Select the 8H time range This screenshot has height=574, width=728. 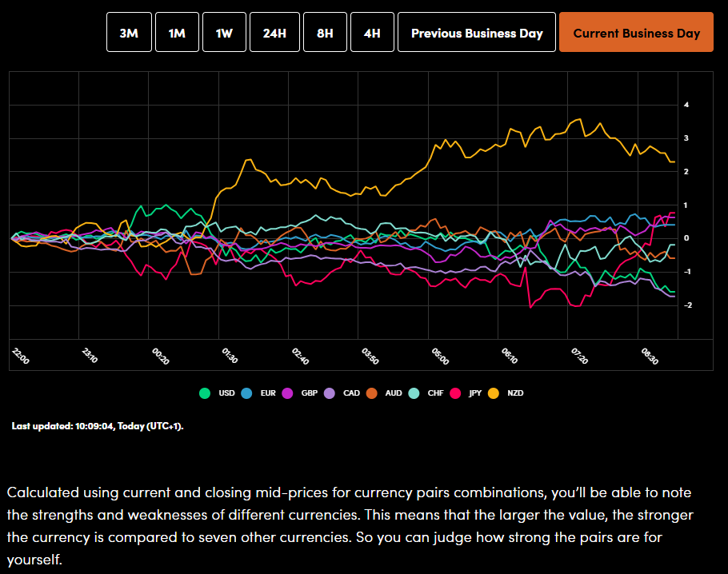[325, 33]
